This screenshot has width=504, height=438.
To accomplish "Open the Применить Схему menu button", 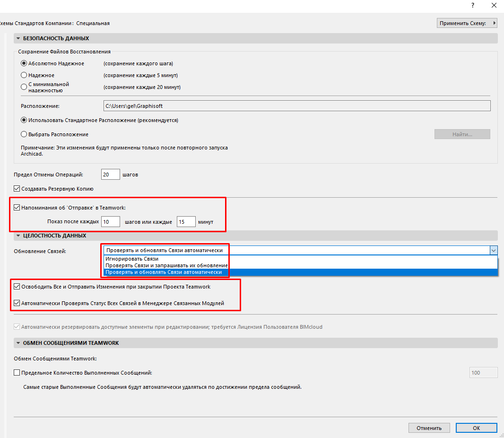I will pos(467,23).
